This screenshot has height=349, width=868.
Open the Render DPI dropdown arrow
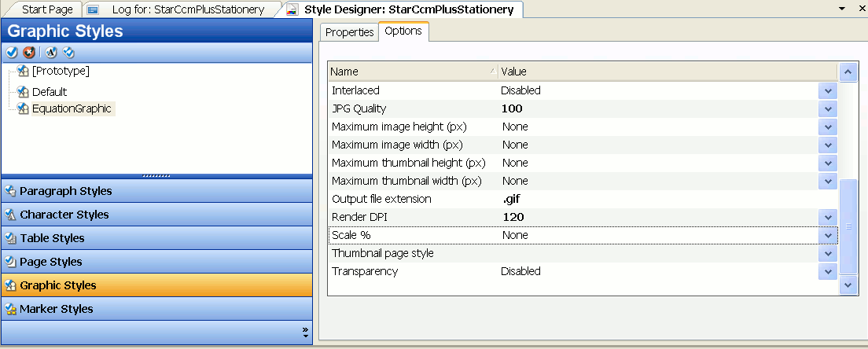(828, 218)
